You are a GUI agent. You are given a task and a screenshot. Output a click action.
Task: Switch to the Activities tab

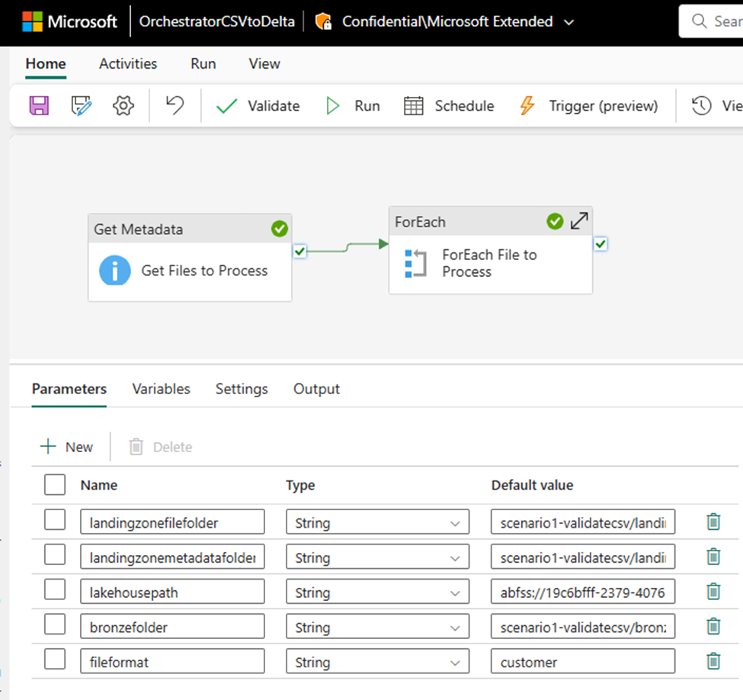pos(128,63)
